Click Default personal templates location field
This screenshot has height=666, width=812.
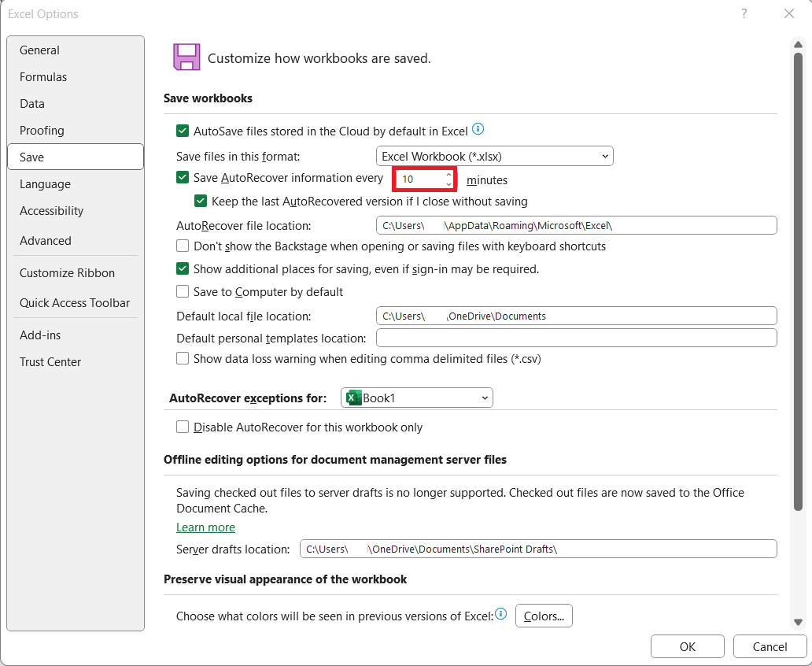(x=577, y=338)
